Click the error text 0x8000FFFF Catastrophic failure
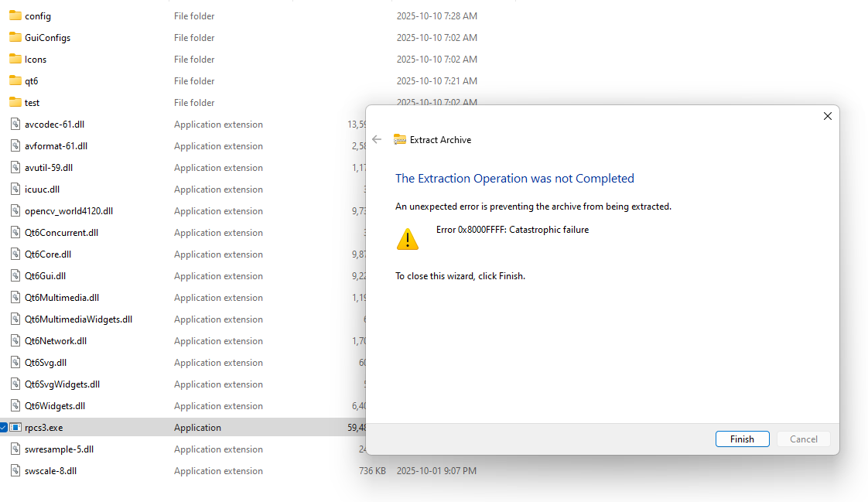868x502 pixels. point(512,229)
